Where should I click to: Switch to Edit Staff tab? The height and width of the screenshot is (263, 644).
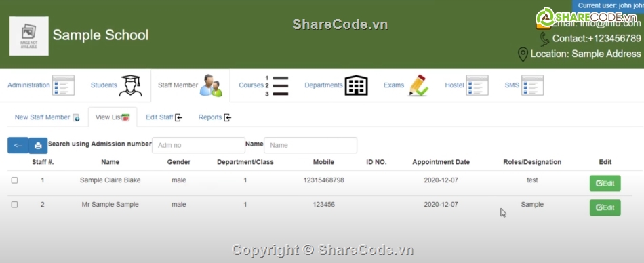(x=164, y=117)
